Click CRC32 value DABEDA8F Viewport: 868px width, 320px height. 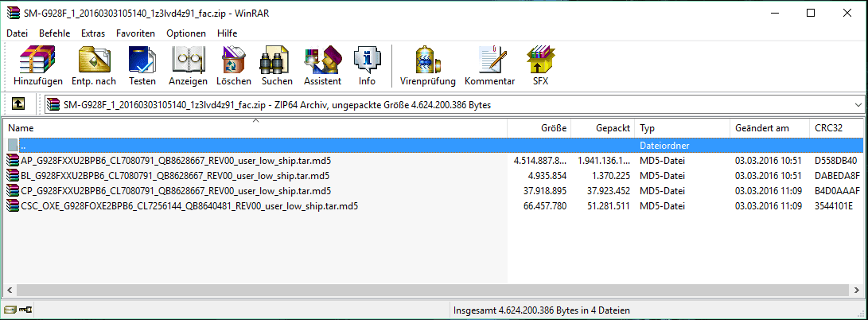point(837,176)
